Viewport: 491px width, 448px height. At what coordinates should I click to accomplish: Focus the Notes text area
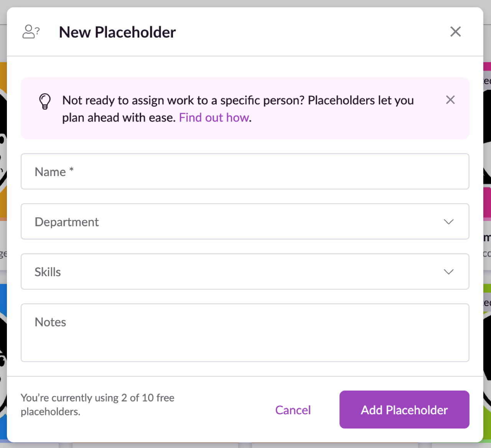coord(245,333)
